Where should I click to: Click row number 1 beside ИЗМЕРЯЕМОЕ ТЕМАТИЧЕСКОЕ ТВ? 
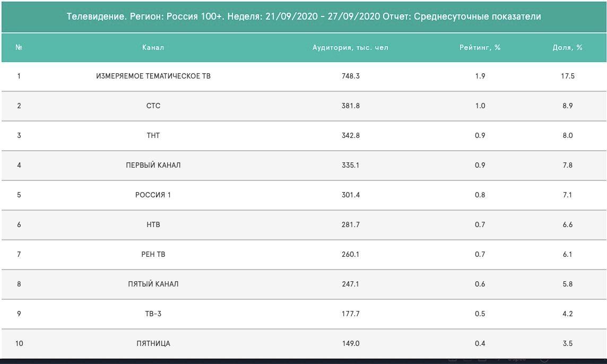[x=19, y=76]
